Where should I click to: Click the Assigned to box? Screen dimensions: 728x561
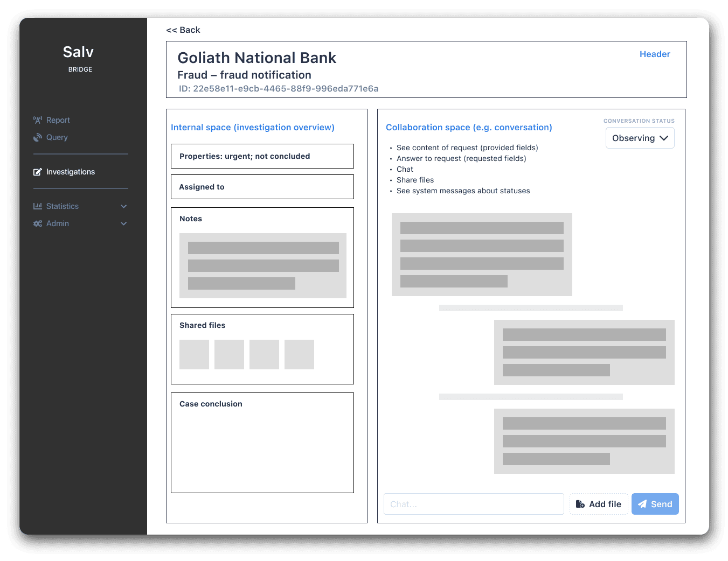[262, 187]
